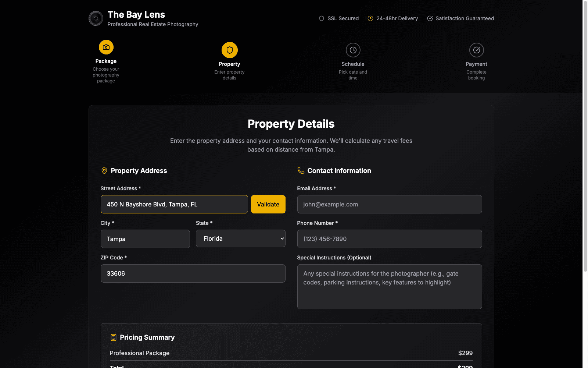Focus the ZIP Code field
Screen dimensions: 588x368
click(x=193, y=273)
